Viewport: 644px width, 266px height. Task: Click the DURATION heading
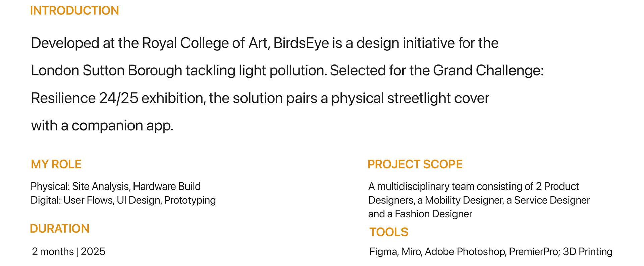click(x=59, y=229)
